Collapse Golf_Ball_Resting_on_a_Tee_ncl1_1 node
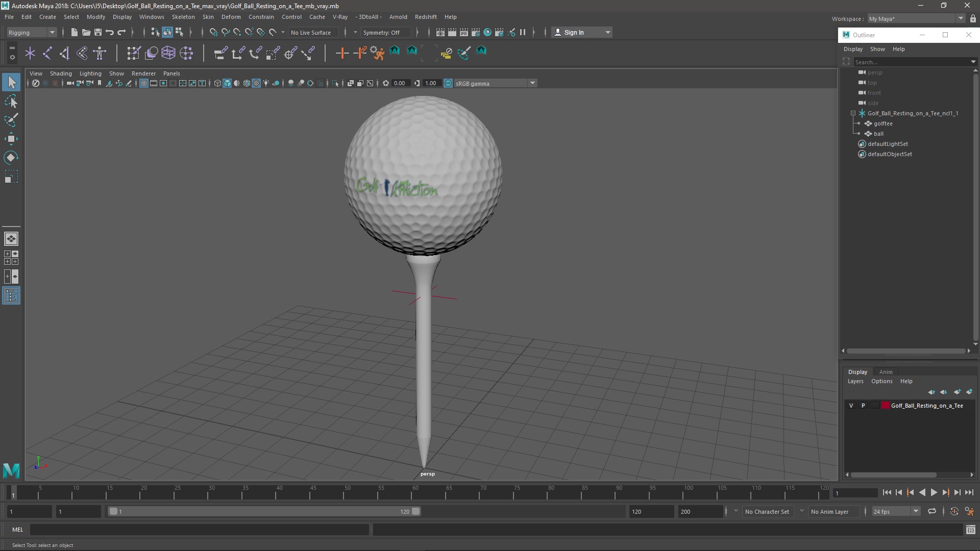 (853, 113)
